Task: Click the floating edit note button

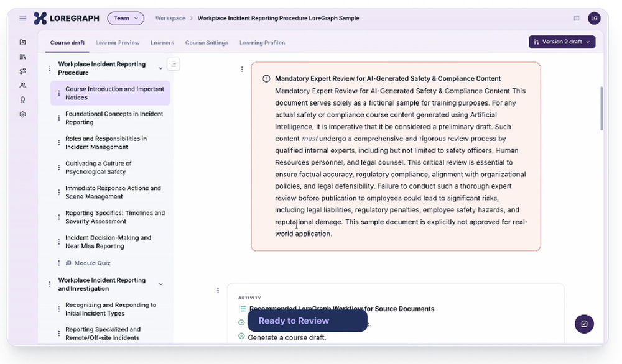Action: pos(584,324)
